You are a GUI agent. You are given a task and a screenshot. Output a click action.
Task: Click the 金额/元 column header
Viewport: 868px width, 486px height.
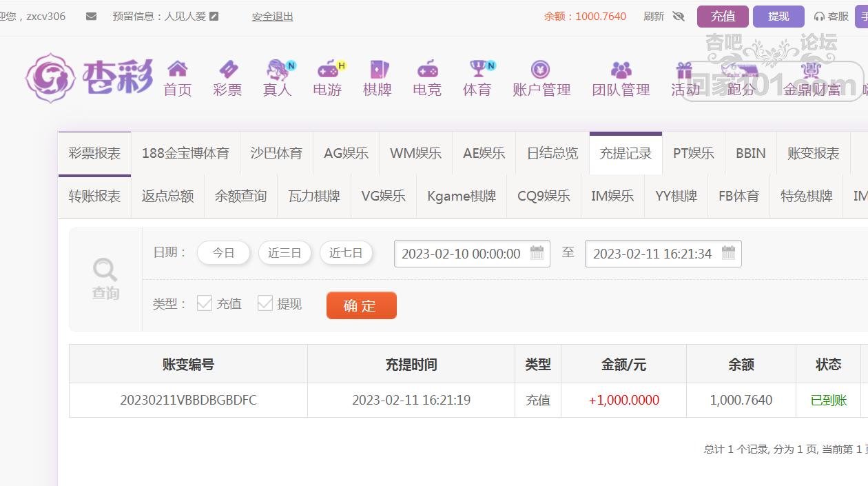click(623, 364)
